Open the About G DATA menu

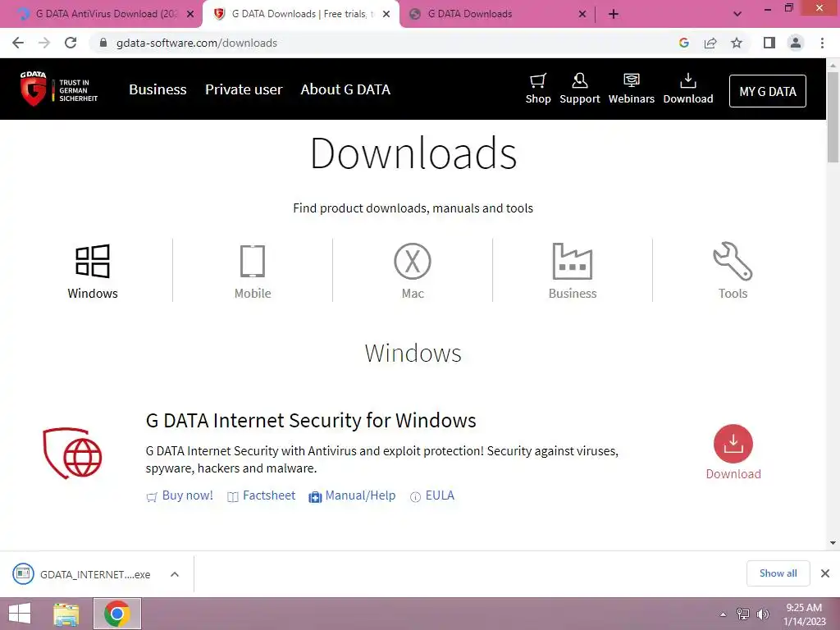(345, 89)
